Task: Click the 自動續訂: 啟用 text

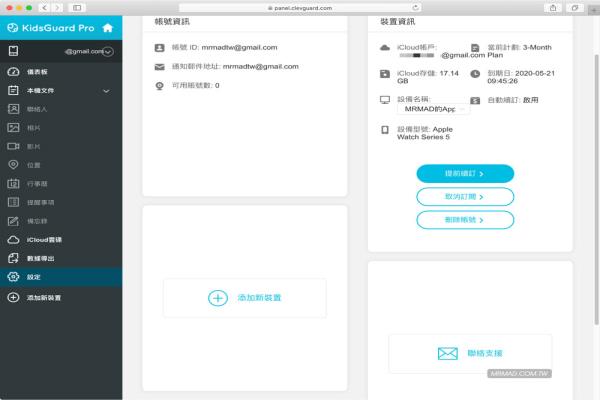Action: pyautogui.click(x=513, y=100)
